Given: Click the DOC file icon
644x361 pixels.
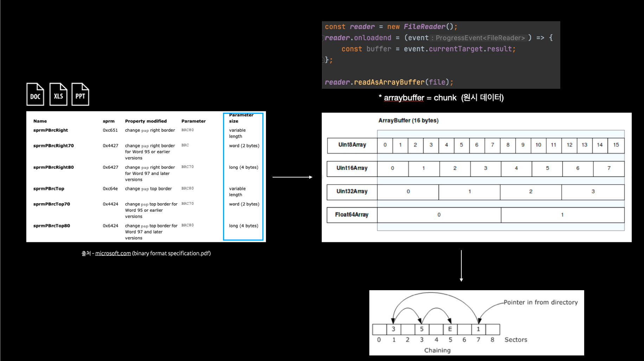Looking at the screenshot, I should point(35,94).
